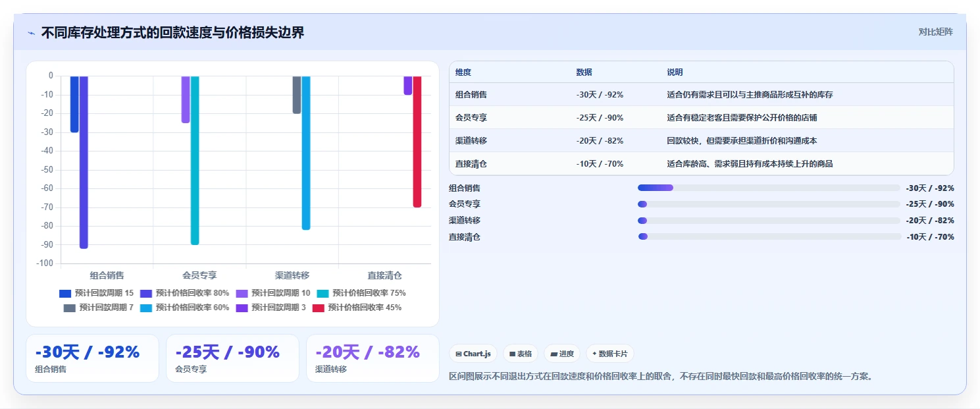This screenshot has width=980, height=409.
Task: Click the panel title 不同库存处理方式的回款速度与价格损失边界
Action: (173, 33)
